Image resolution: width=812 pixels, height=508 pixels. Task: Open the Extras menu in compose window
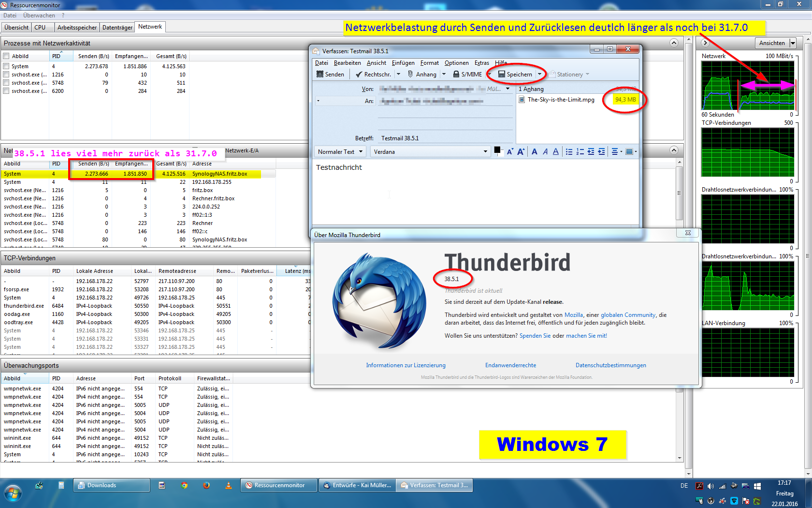tap(482, 63)
